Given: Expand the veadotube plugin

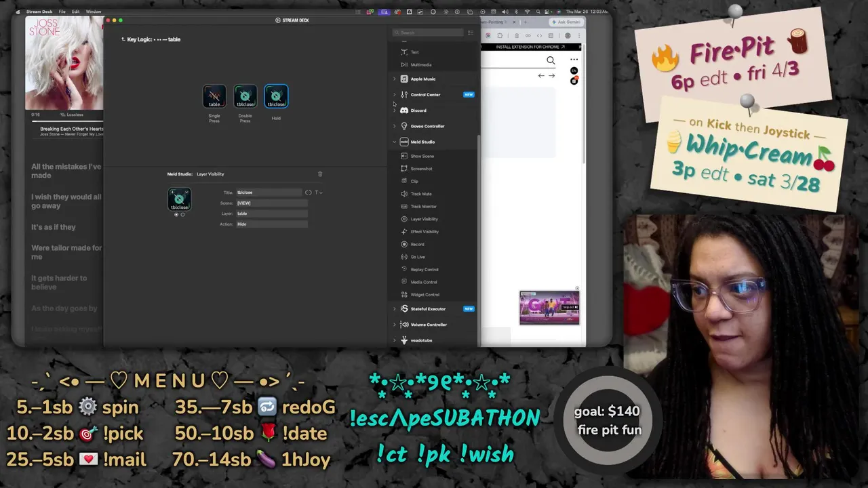Looking at the screenshot, I should point(395,340).
